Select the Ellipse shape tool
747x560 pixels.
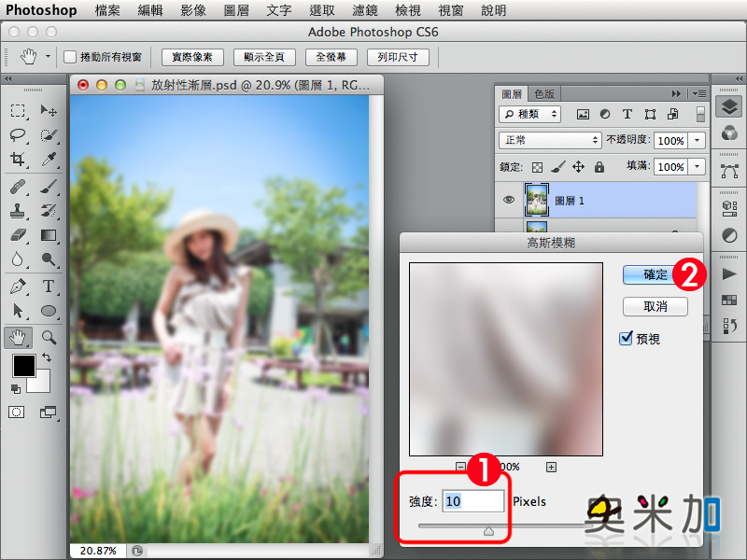pos(49,311)
